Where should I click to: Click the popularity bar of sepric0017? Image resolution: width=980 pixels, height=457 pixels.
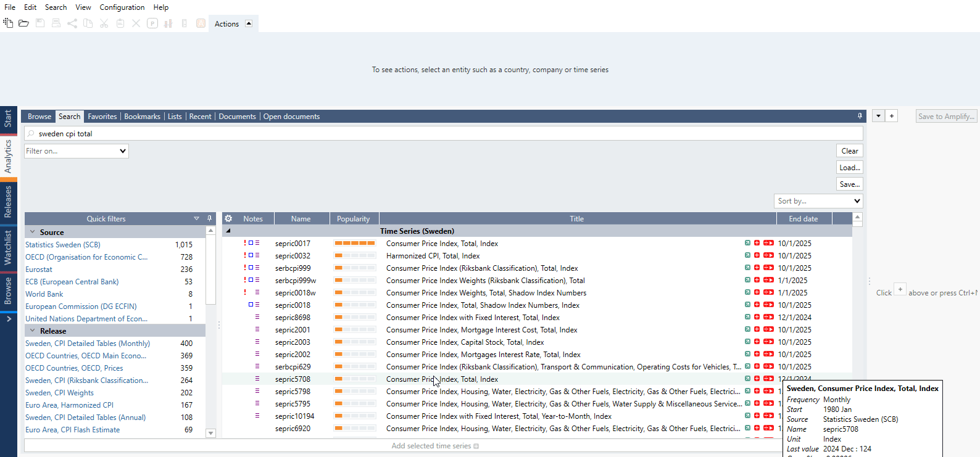click(355, 244)
